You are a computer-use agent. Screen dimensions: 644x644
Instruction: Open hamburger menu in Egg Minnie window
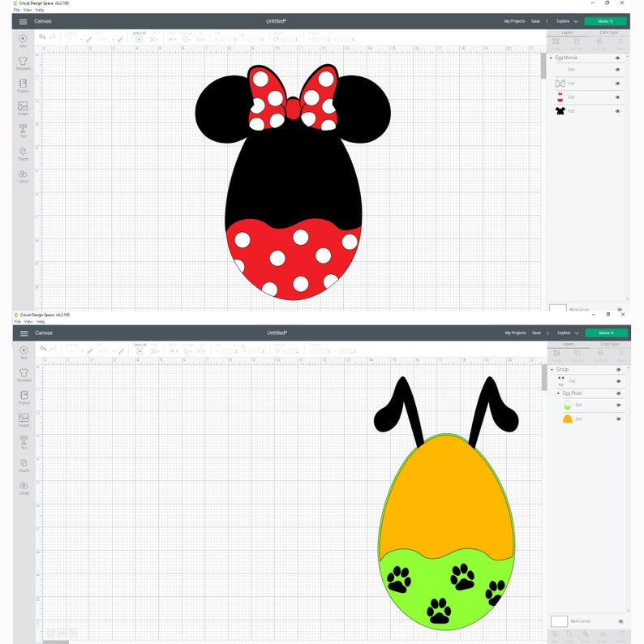tap(23, 21)
